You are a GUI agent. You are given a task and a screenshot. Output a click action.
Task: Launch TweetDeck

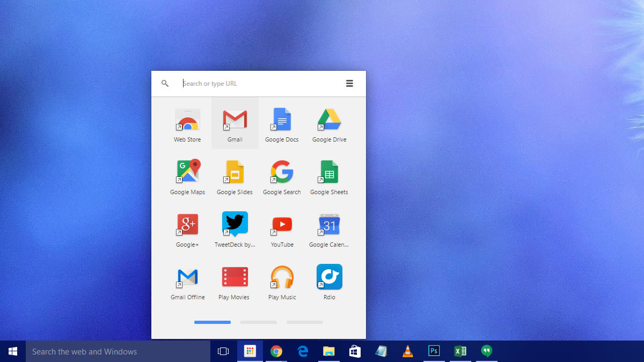click(235, 224)
